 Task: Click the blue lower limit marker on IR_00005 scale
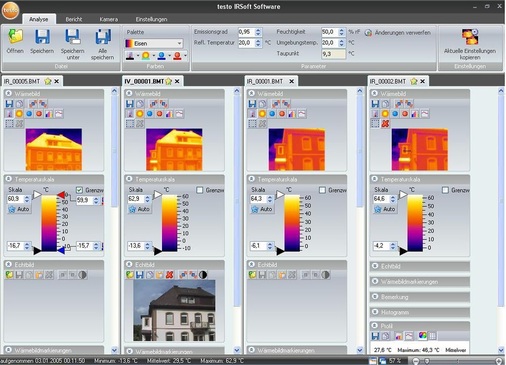tap(61, 250)
